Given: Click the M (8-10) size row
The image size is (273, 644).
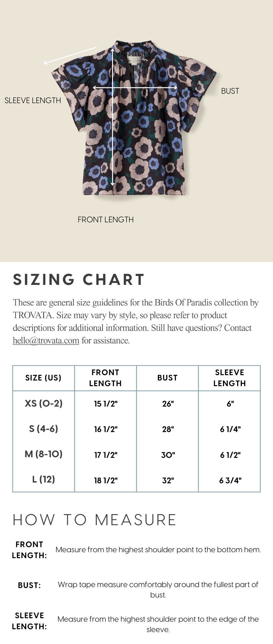Looking at the screenshot, I should point(136,454).
